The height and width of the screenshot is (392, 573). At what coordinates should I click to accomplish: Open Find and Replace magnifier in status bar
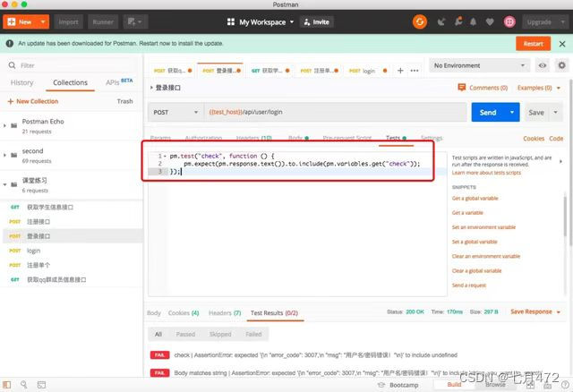24,384
